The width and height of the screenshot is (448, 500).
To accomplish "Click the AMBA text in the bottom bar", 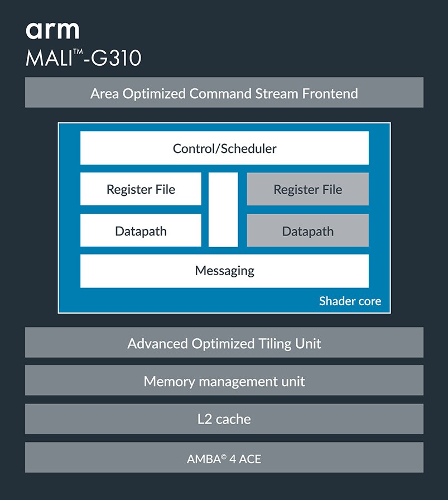I will point(203,460).
